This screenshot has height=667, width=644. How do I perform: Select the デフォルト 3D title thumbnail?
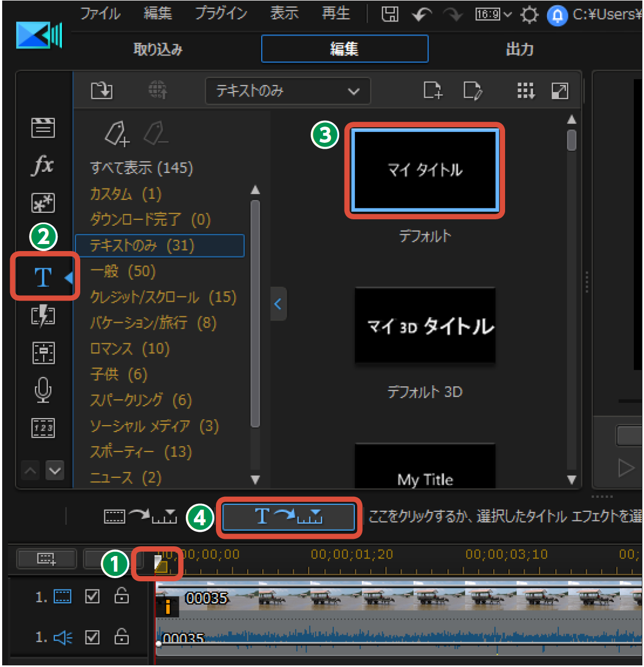(425, 326)
